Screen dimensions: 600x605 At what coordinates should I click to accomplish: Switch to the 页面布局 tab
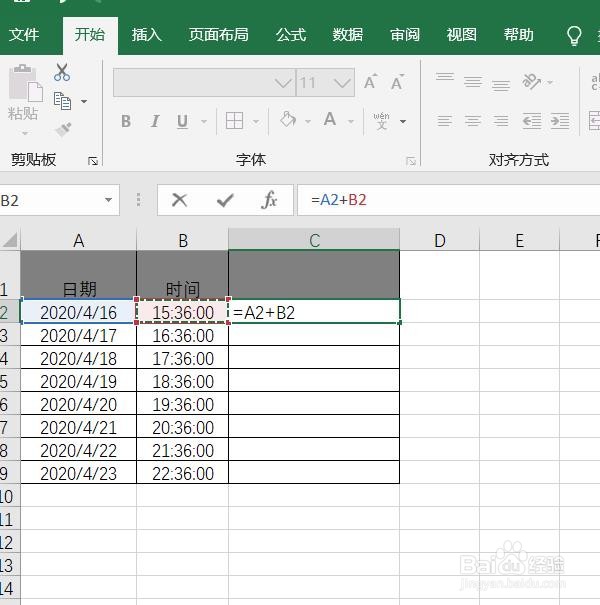point(218,35)
